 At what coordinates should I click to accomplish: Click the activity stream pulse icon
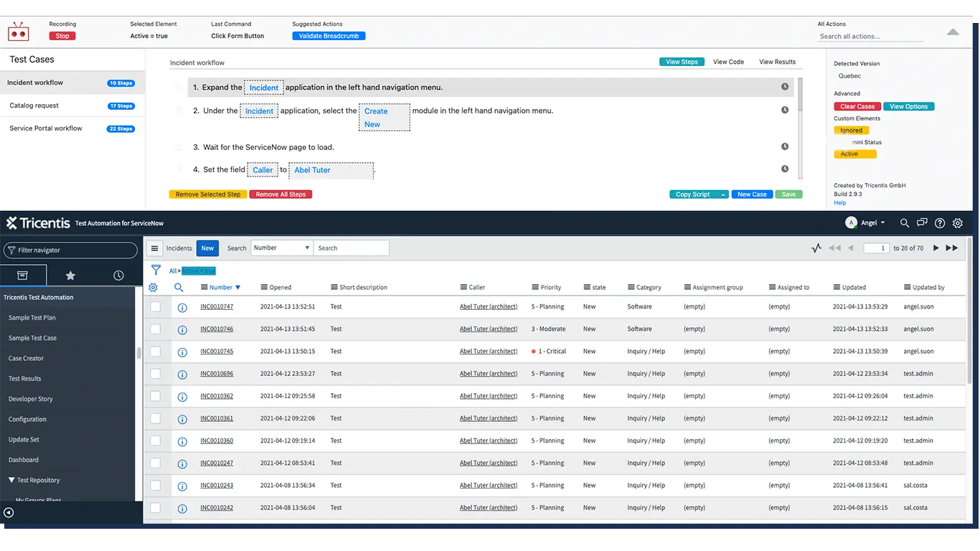click(x=816, y=248)
